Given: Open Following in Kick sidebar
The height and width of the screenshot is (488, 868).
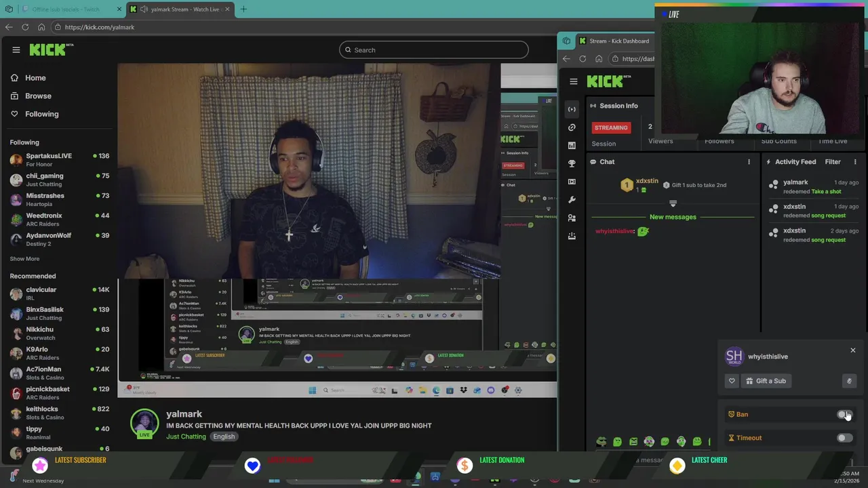Looking at the screenshot, I should point(42,114).
